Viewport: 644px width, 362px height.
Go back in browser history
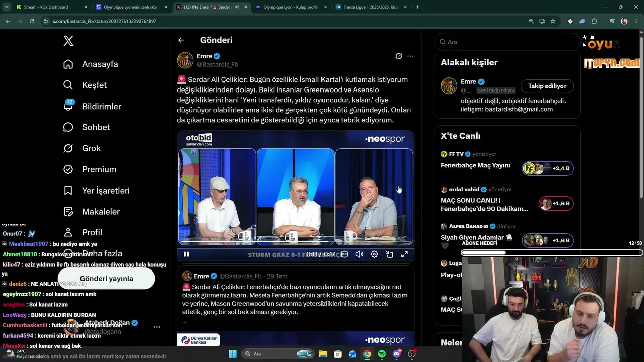(8, 21)
